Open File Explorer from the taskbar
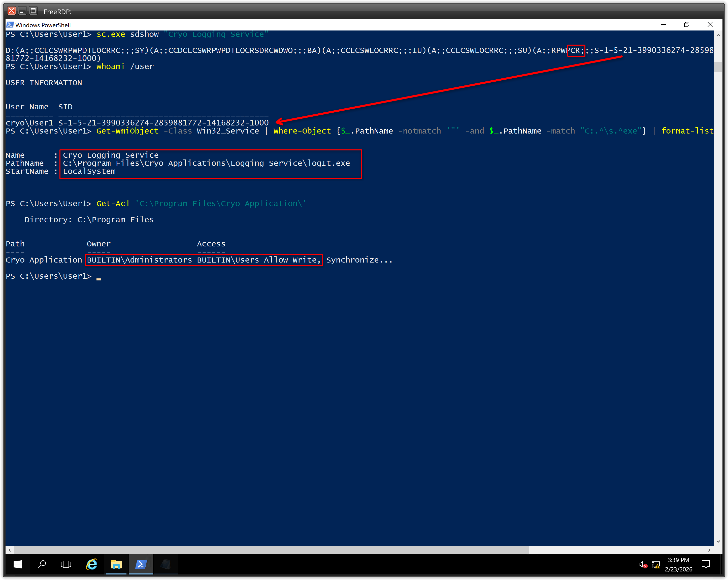The height and width of the screenshot is (580, 728). tap(116, 564)
